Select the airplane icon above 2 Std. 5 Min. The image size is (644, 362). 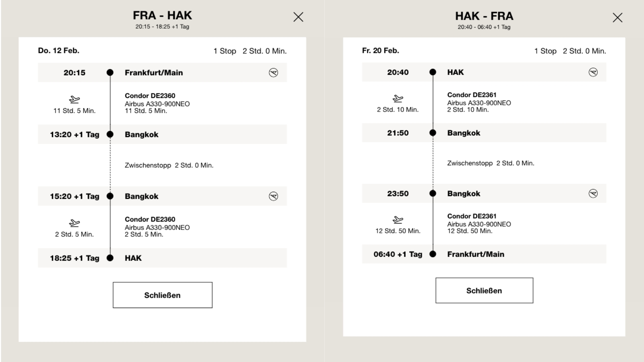point(74,223)
